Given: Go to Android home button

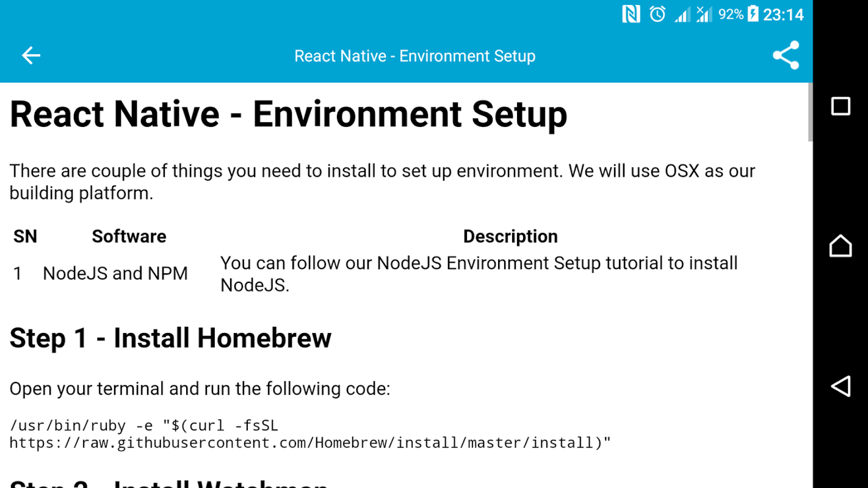Looking at the screenshot, I should click(841, 246).
